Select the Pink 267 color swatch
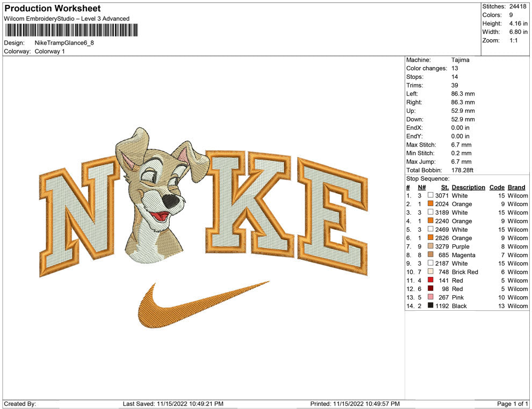The height and width of the screenshot is (409, 532). click(430, 297)
